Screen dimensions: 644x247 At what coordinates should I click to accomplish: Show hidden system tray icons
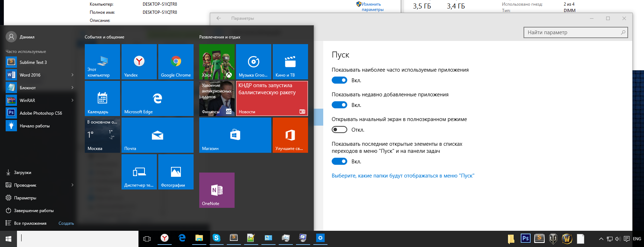(601, 239)
